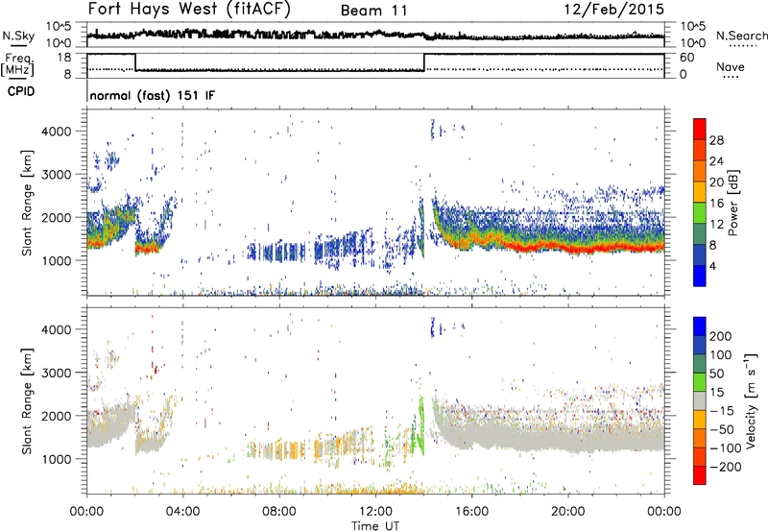
Task: Click the "Velocity [m s⁻¹]" color bar label
Action: coord(751,400)
